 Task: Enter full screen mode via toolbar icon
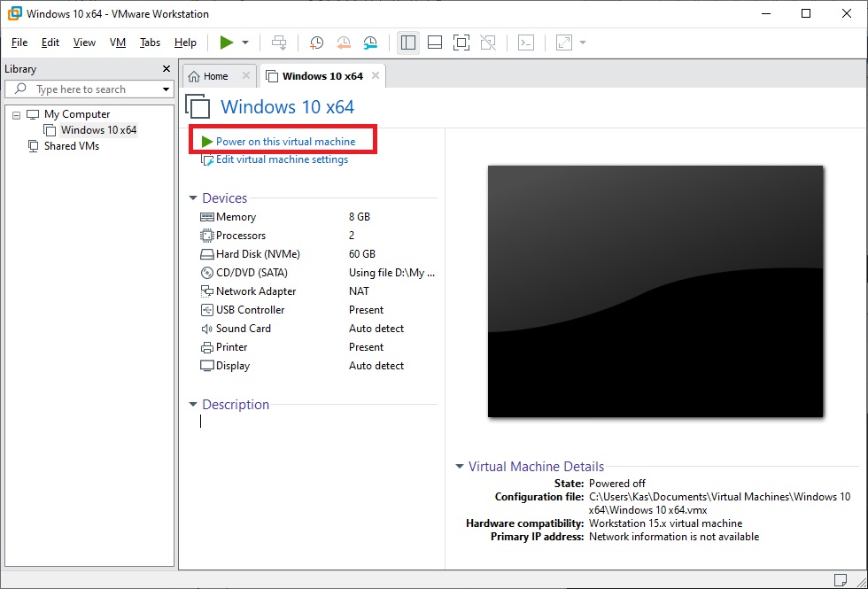(x=461, y=43)
